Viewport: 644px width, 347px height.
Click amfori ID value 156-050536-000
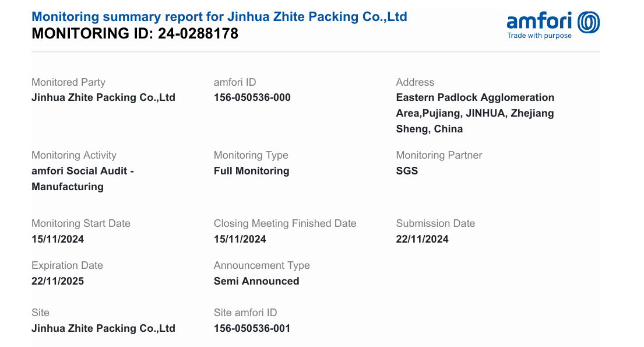coord(252,97)
